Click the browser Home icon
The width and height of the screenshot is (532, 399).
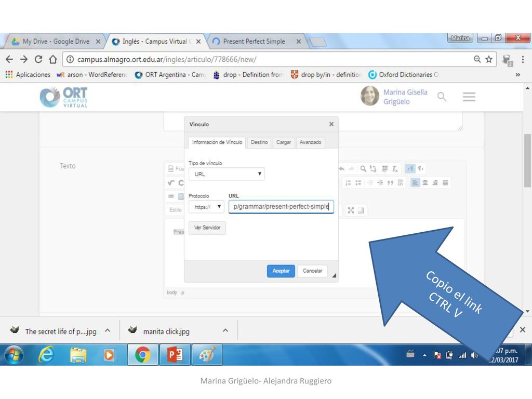[x=53, y=59]
